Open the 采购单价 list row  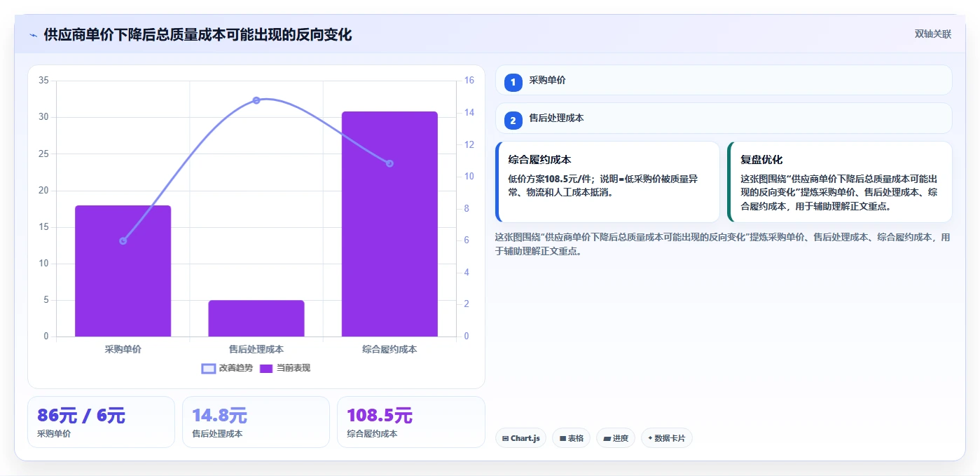(x=724, y=80)
